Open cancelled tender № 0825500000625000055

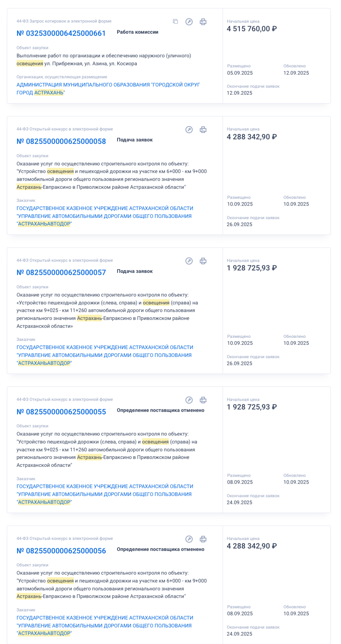61,412
